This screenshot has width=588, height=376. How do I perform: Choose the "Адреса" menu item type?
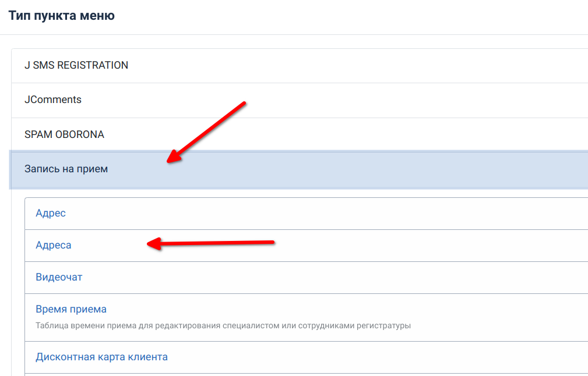pos(54,245)
